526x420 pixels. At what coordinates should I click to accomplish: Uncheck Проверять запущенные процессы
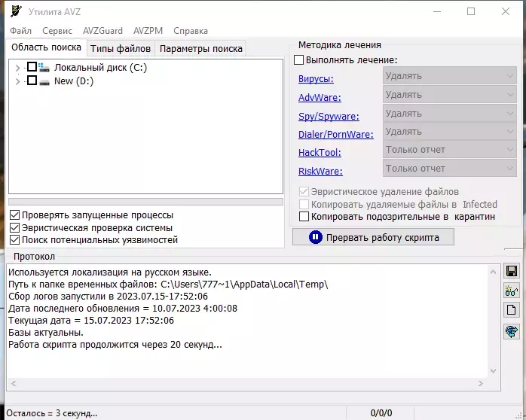(15, 215)
